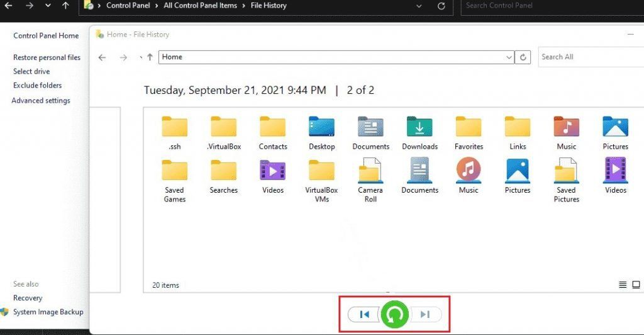The height and width of the screenshot is (335, 644).
Task: Click Restore personal files link
Action: pos(47,57)
